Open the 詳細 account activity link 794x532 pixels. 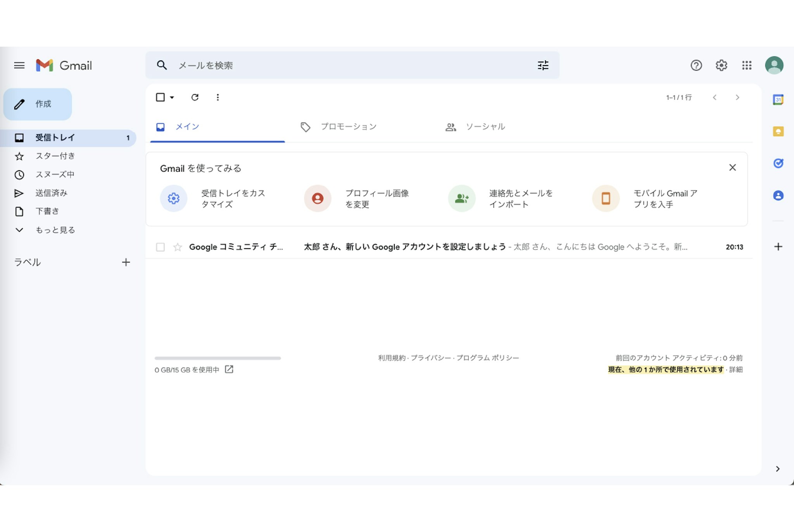point(735,370)
